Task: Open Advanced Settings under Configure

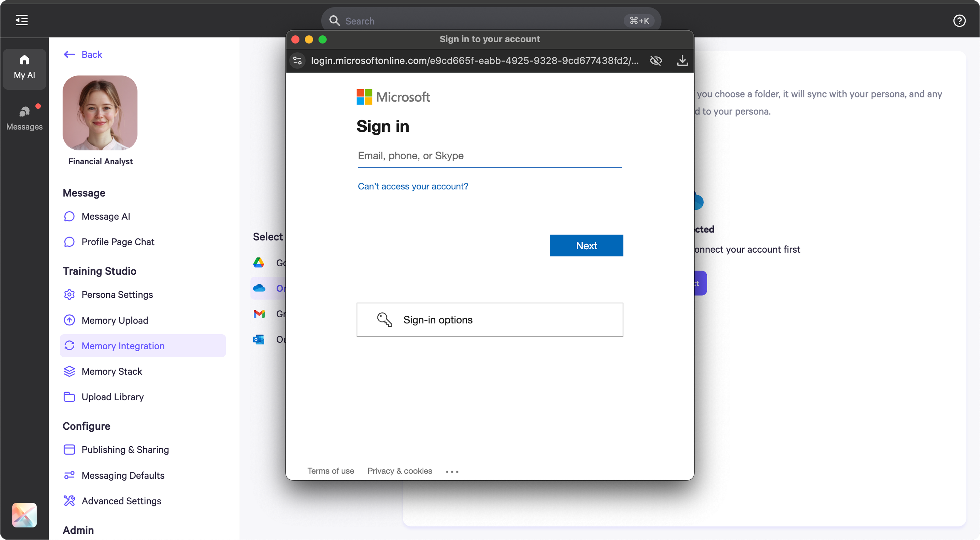Action: 121,501
